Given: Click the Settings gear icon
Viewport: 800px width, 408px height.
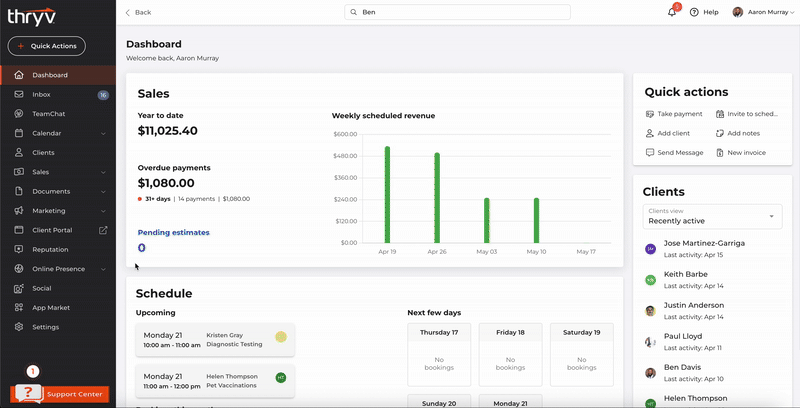Looking at the screenshot, I should tap(19, 327).
